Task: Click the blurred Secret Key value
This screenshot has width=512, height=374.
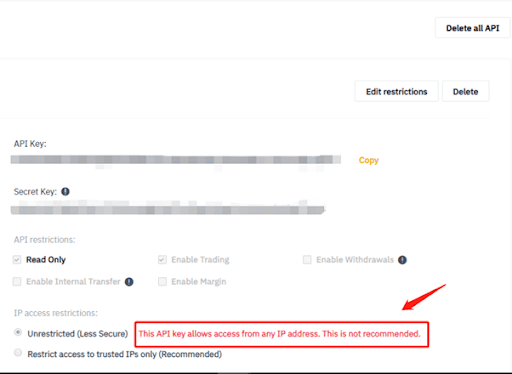Action: pos(168,210)
